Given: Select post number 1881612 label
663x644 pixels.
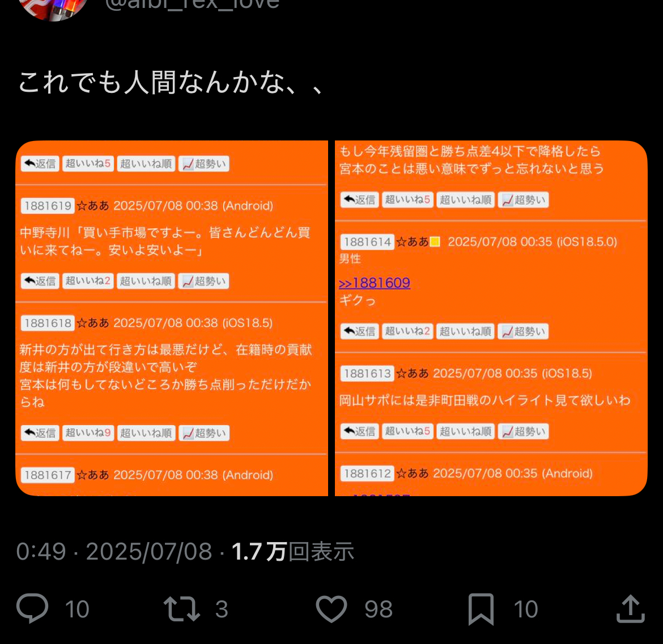Looking at the screenshot, I should click(367, 474).
